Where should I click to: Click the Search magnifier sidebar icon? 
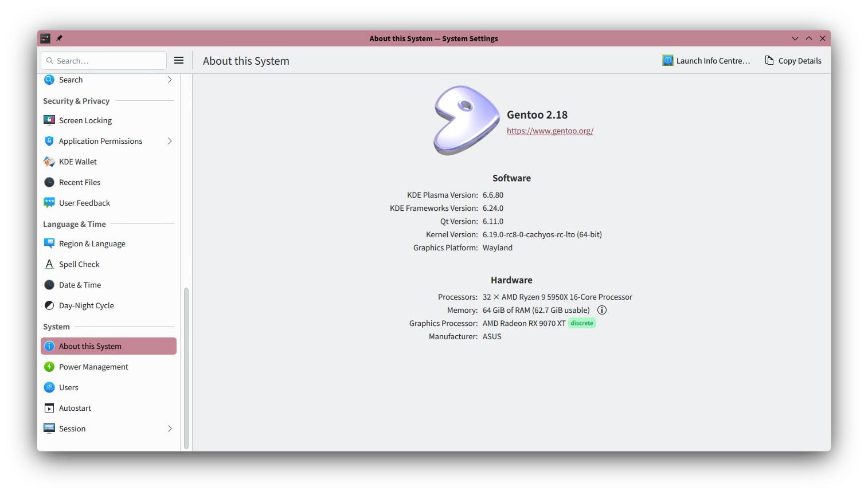(49, 80)
